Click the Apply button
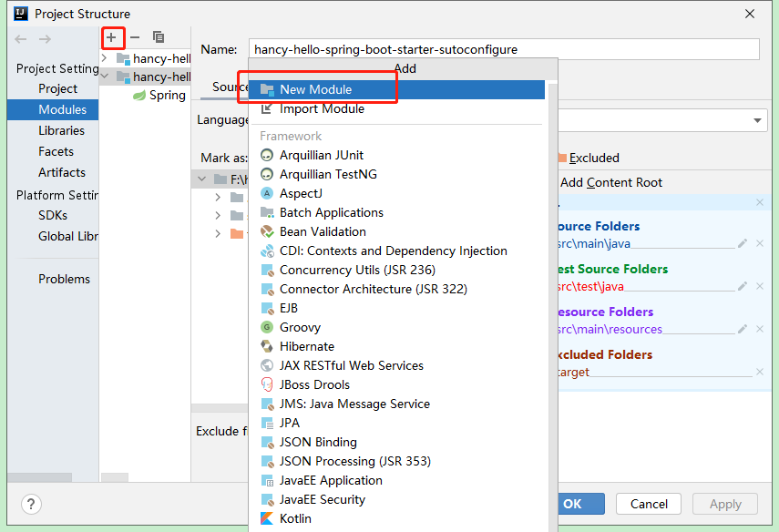The image size is (779, 532). (x=725, y=504)
